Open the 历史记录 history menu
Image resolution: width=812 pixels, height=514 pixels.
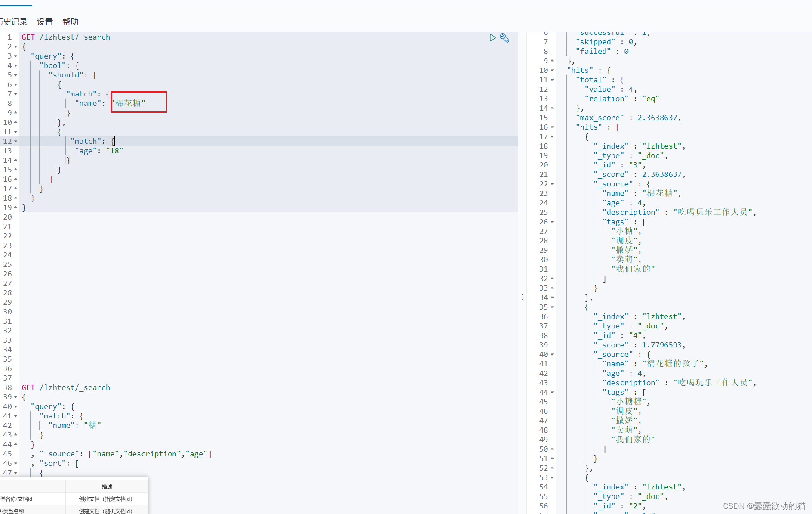tap(14, 22)
